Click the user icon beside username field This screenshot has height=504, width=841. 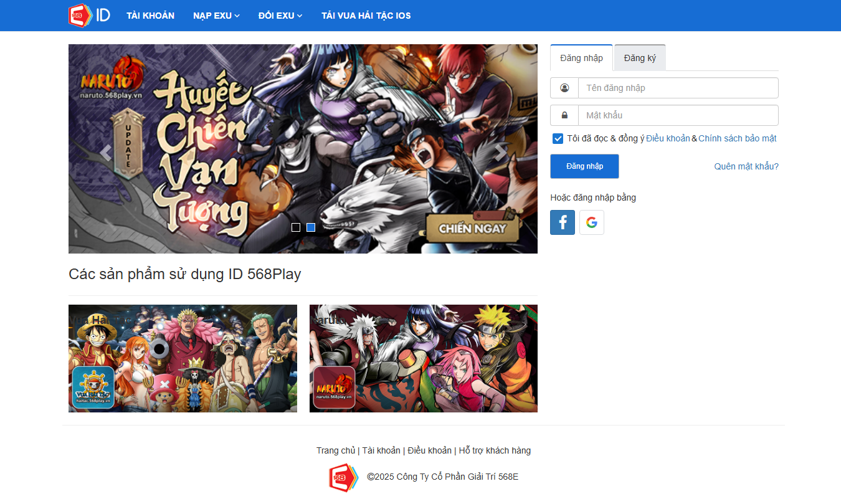click(564, 88)
